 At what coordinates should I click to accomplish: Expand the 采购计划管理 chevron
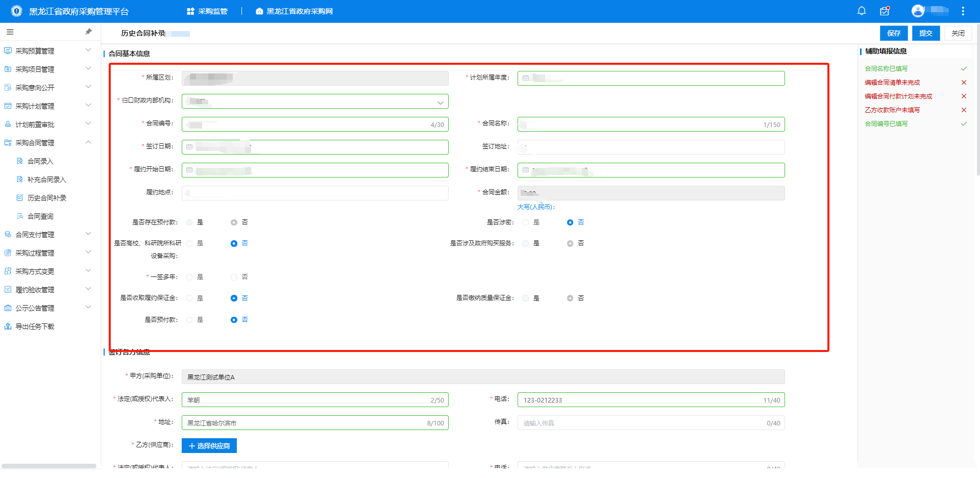tap(88, 105)
